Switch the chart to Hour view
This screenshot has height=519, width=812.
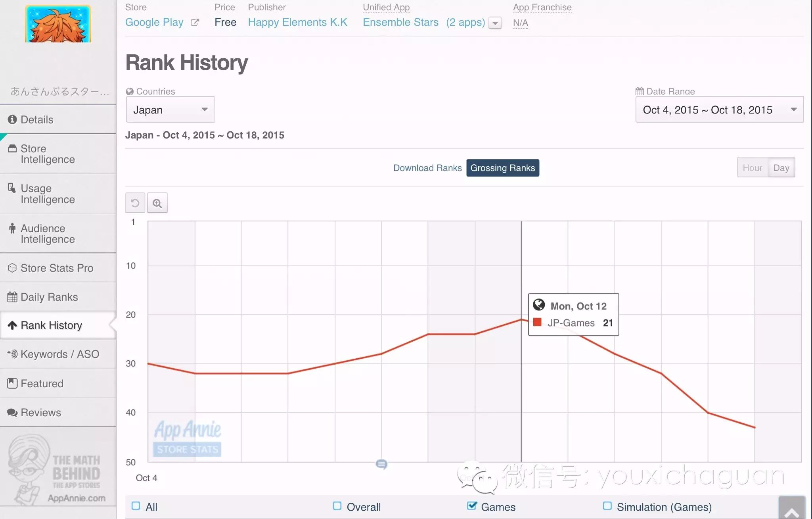752,168
